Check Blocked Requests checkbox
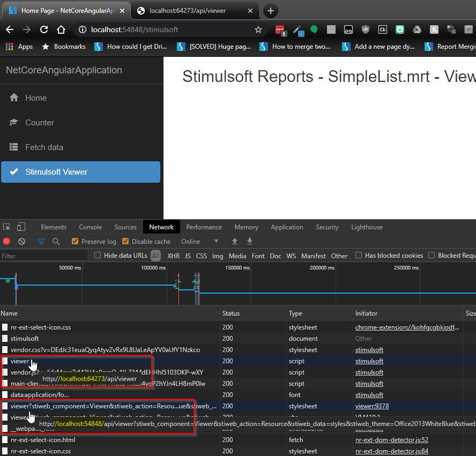This screenshot has height=456, width=476. tap(432, 255)
